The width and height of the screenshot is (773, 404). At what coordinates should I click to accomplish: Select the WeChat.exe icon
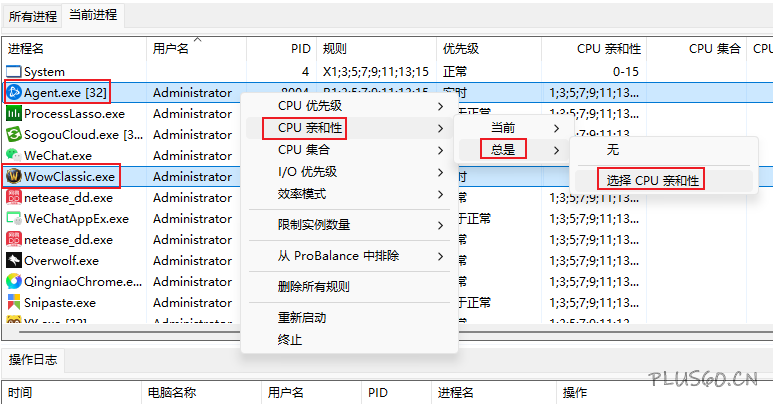pos(13,156)
